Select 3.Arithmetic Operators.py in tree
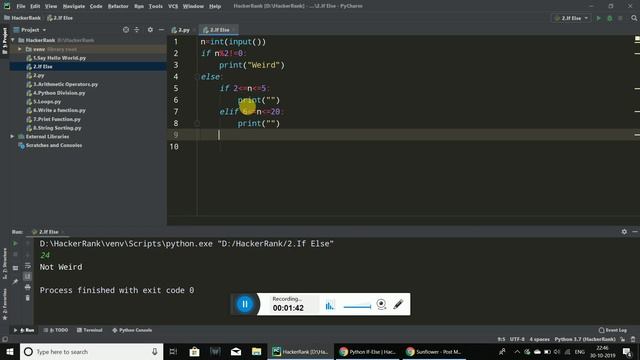 [62, 84]
